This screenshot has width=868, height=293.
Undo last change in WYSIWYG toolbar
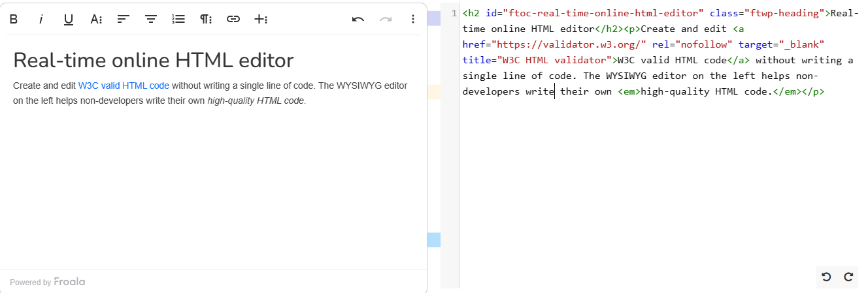pyautogui.click(x=358, y=19)
